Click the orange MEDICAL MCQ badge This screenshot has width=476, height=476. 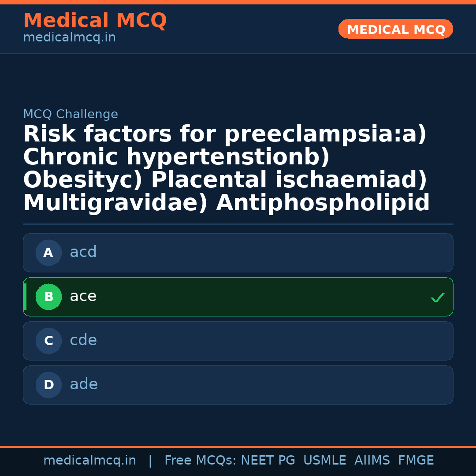click(x=395, y=29)
